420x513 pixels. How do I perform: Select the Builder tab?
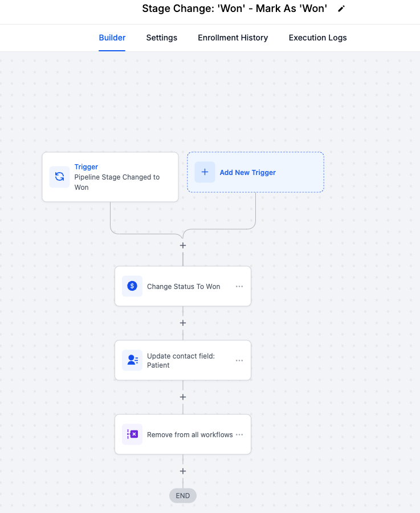click(112, 38)
